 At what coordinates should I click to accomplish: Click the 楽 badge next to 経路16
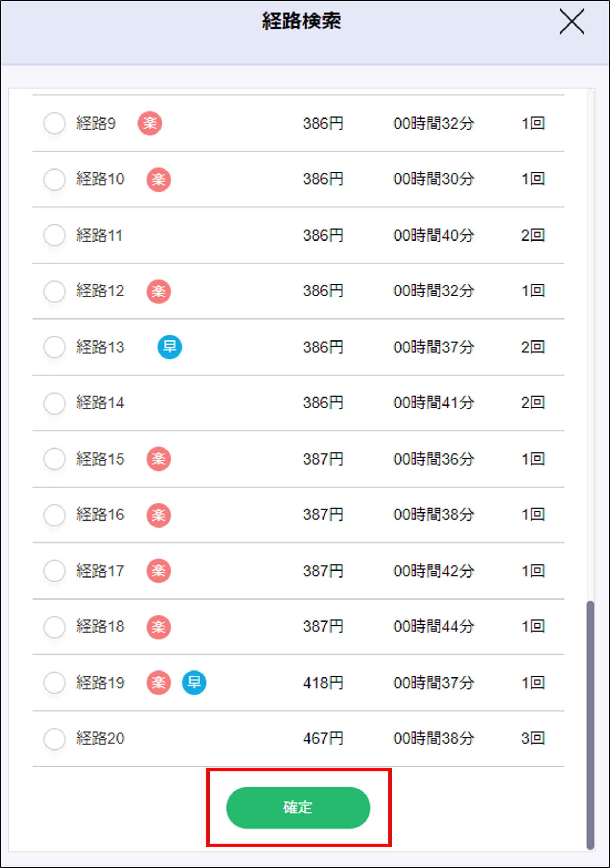click(x=159, y=515)
